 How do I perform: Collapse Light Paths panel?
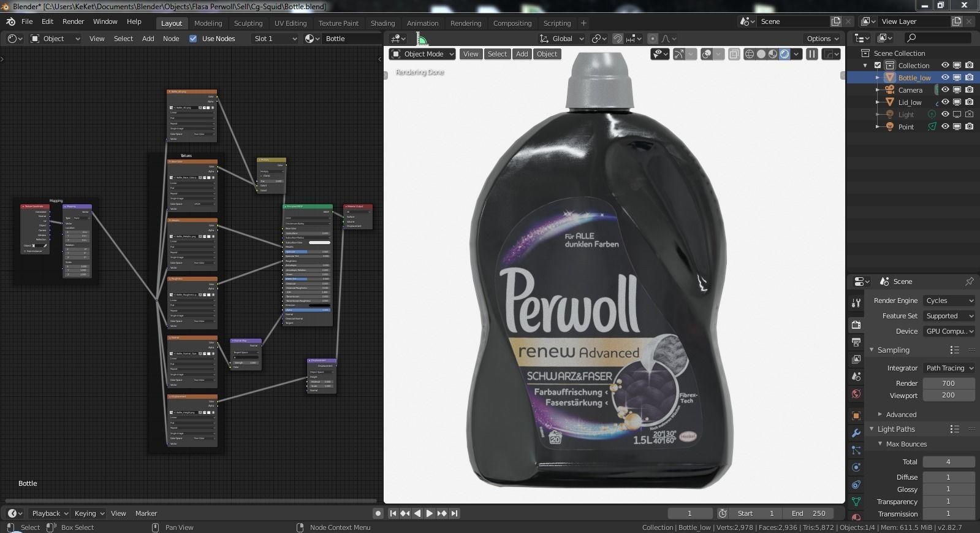[x=872, y=429]
